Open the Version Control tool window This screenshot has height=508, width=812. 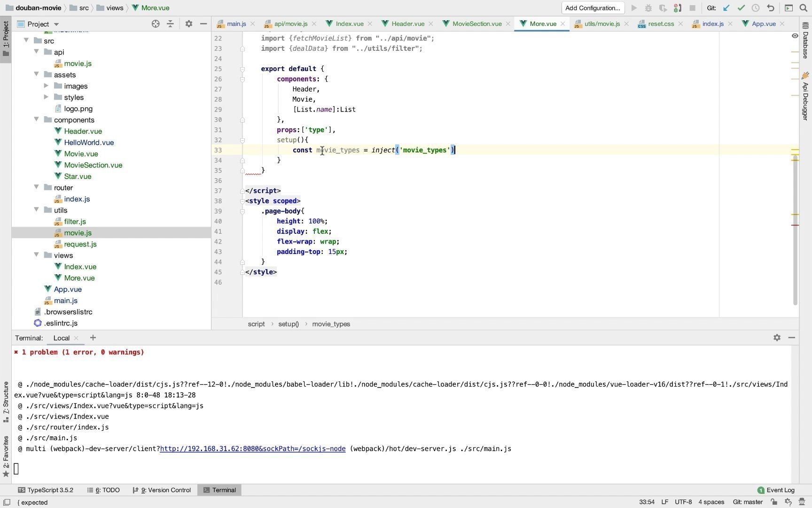162,490
